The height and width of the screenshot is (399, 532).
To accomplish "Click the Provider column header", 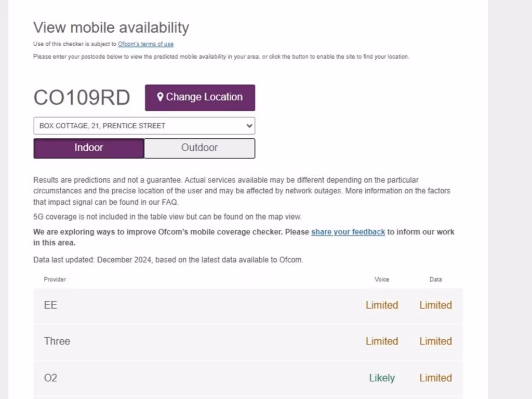I will pyautogui.click(x=55, y=280).
